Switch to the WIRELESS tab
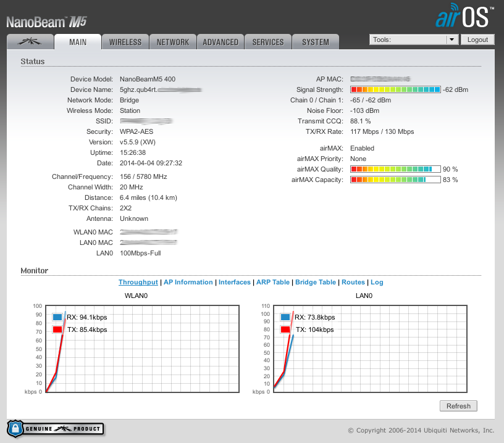504x443 pixels. point(125,42)
